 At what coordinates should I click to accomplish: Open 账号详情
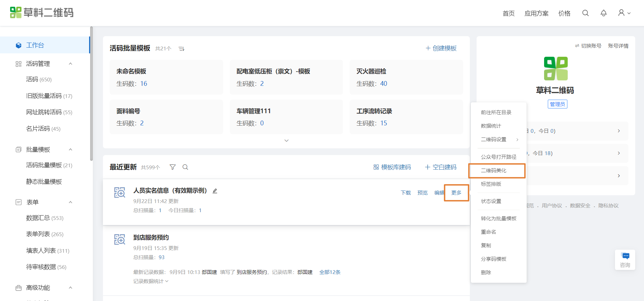click(618, 46)
